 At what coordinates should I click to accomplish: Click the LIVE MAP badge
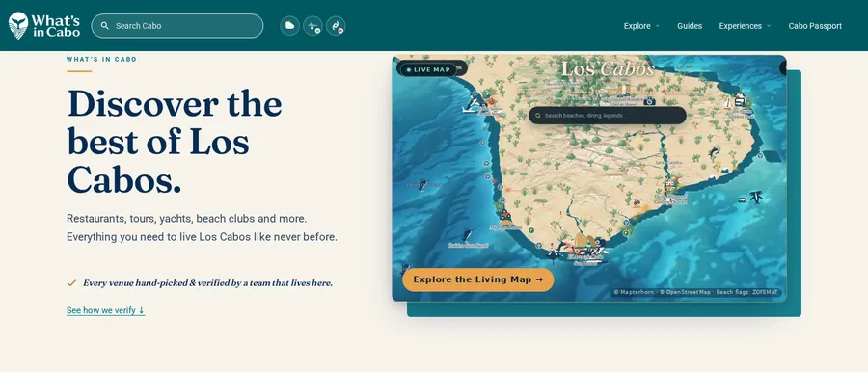click(428, 69)
